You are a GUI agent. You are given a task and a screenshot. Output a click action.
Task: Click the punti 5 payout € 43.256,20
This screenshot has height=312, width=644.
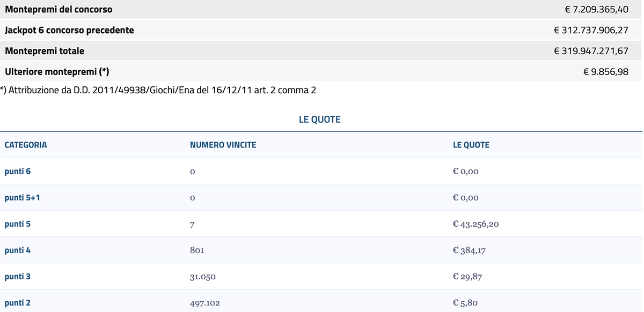click(x=475, y=224)
